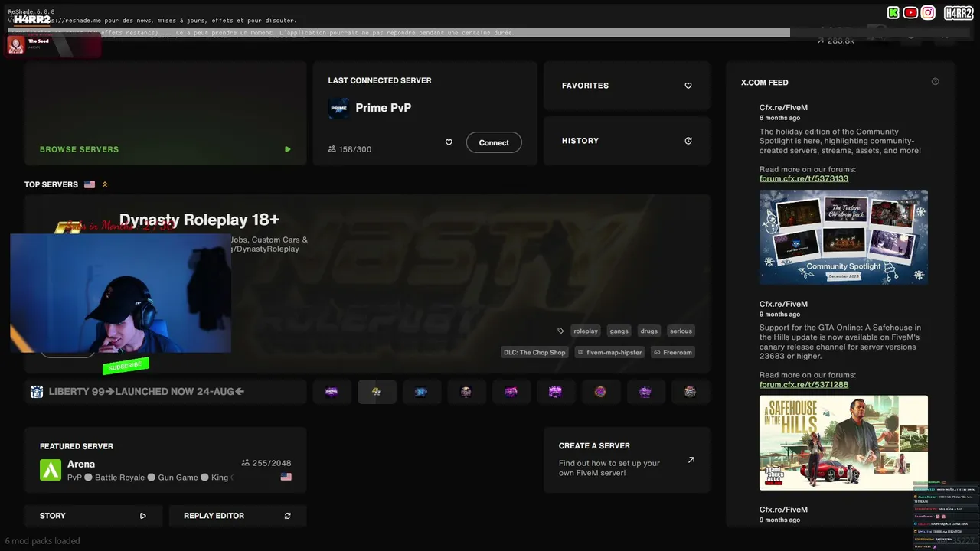Click the first Cfx.re/FiveM post author

coord(783,108)
